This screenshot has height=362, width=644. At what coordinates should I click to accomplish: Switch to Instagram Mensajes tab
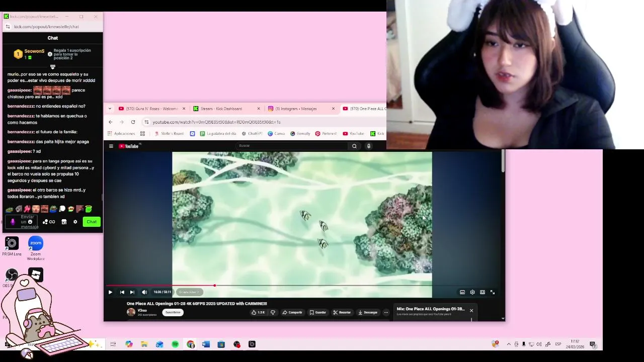(302, 109)
